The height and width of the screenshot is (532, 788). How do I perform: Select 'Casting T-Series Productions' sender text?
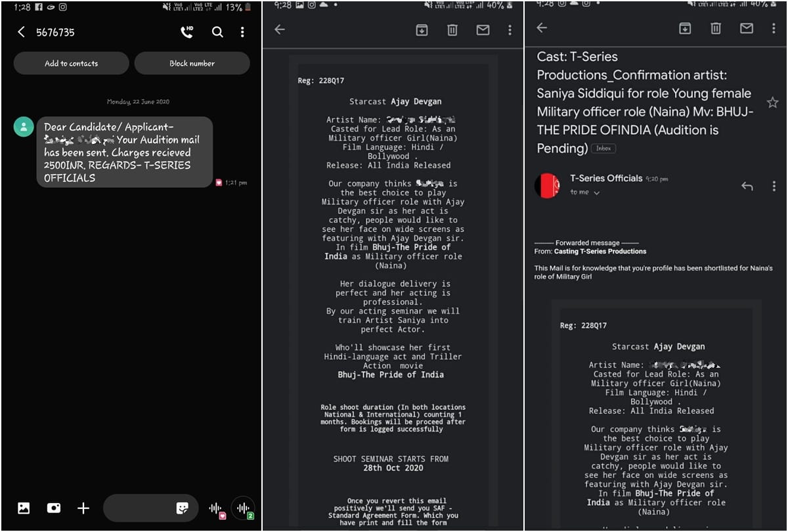tap(600, 251)
